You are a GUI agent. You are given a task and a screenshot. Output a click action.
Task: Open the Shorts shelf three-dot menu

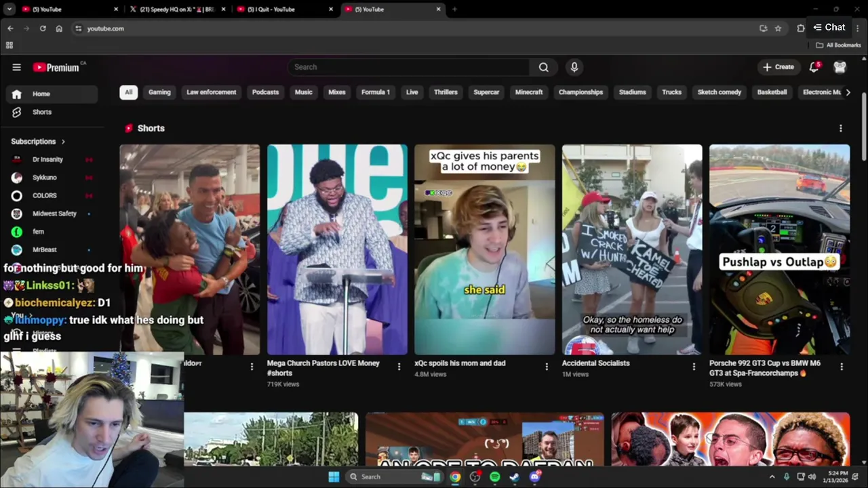(841, 128)
